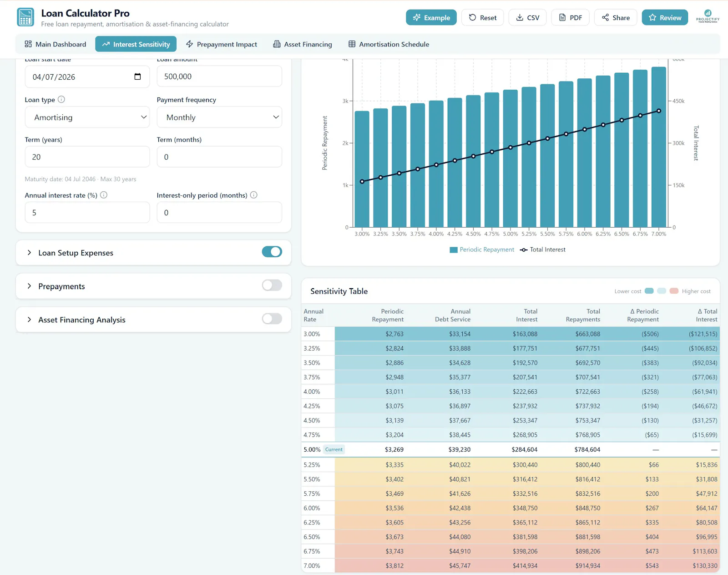
Task: Click the Total Repayments column header
Action: pyautogui.click(x=583, y=315)
